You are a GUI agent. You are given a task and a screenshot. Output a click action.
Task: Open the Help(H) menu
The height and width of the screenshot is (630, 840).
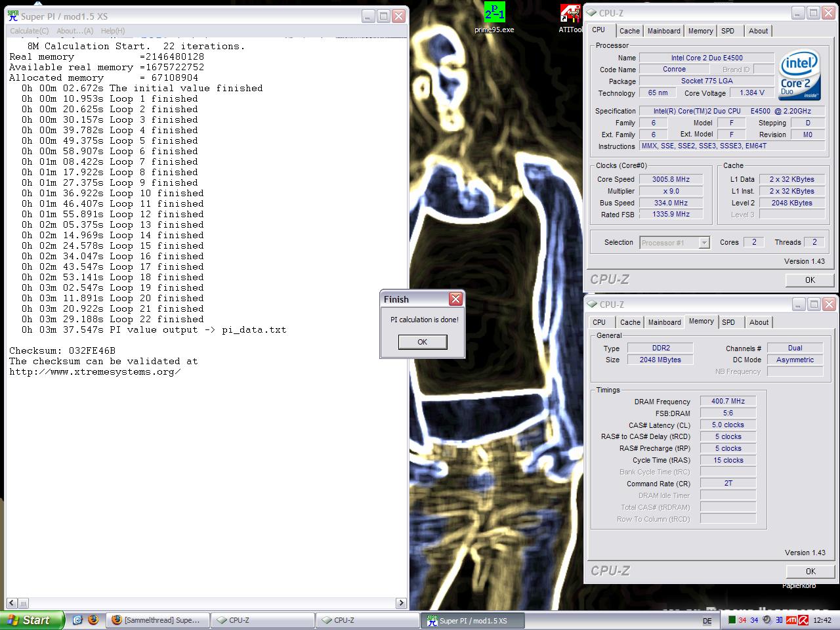click(x=113, y=31)
